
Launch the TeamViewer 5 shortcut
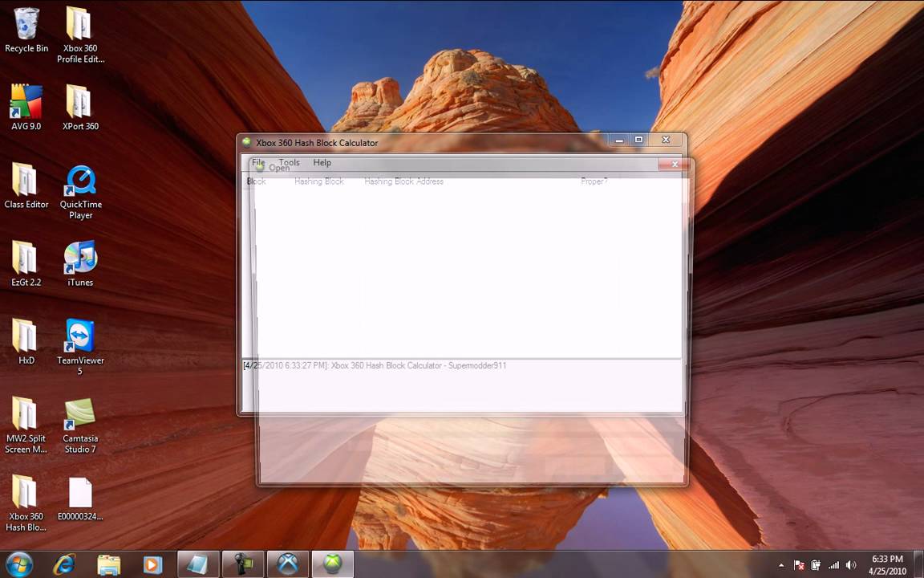[x=80, y=347]
